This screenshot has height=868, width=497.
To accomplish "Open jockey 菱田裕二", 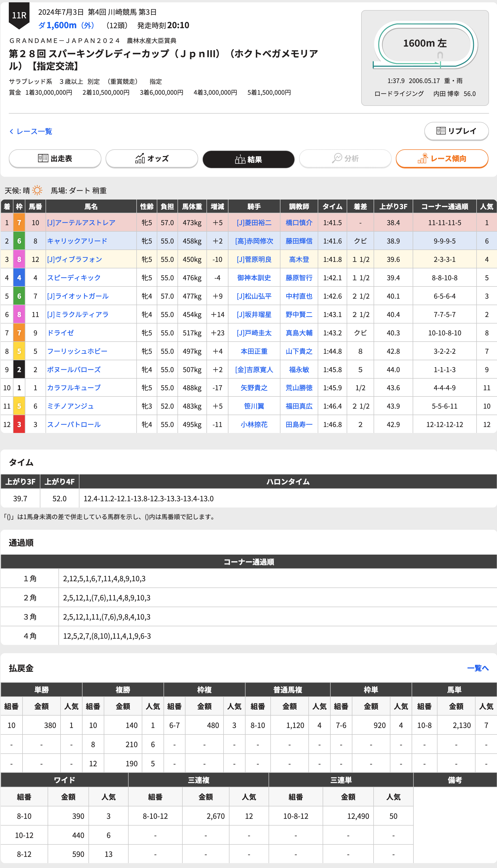I will (x=254, y=223).
